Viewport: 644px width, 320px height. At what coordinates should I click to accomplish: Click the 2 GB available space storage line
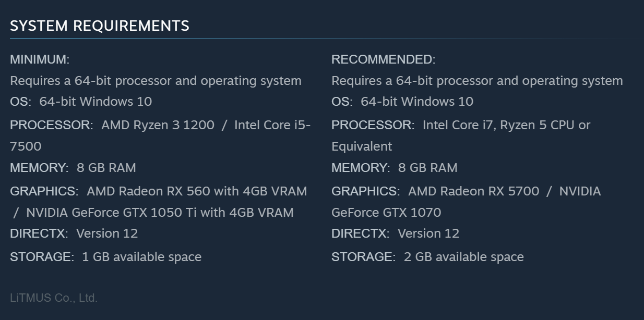click(x=427, y=257)
